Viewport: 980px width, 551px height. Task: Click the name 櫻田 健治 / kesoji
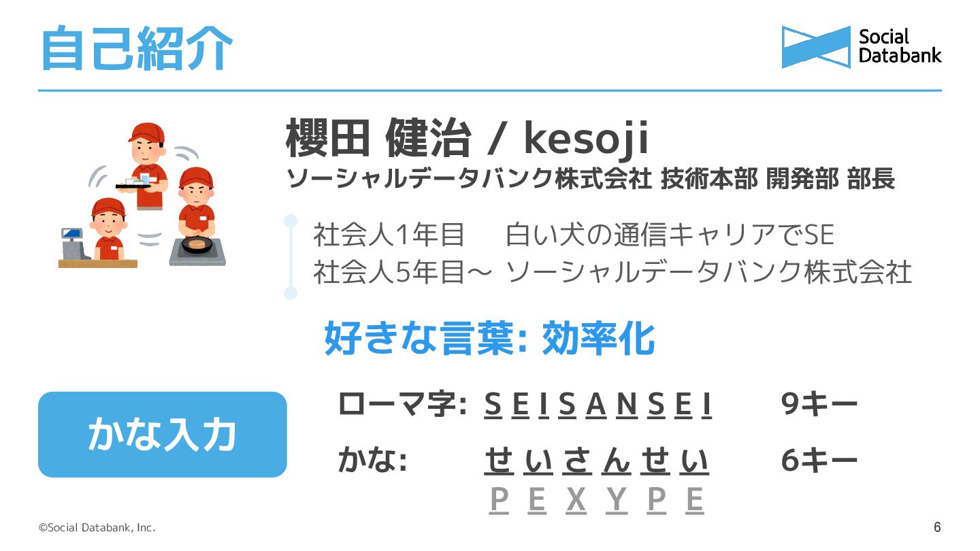(x=468, y=139)
